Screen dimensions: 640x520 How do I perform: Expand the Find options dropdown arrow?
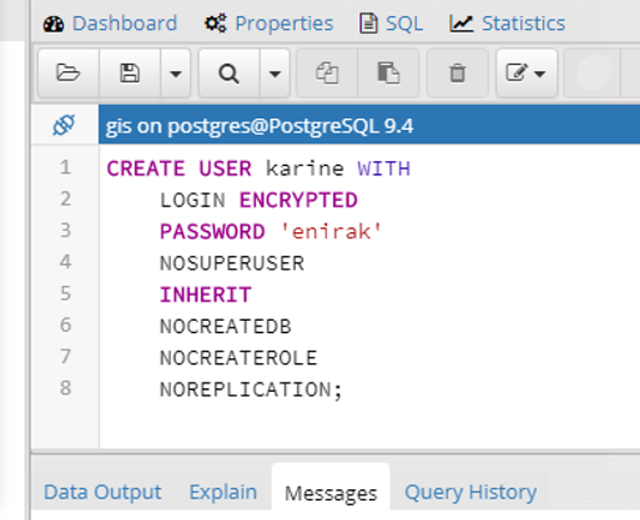pos(276,73)
